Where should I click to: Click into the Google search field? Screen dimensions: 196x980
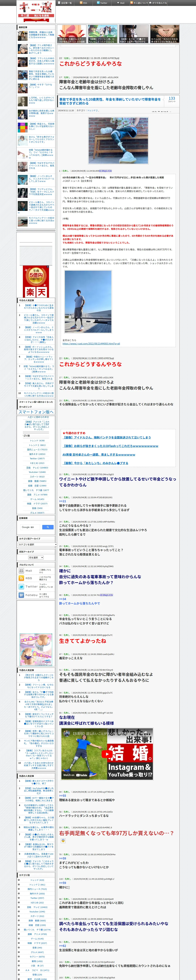click(30, 527)
